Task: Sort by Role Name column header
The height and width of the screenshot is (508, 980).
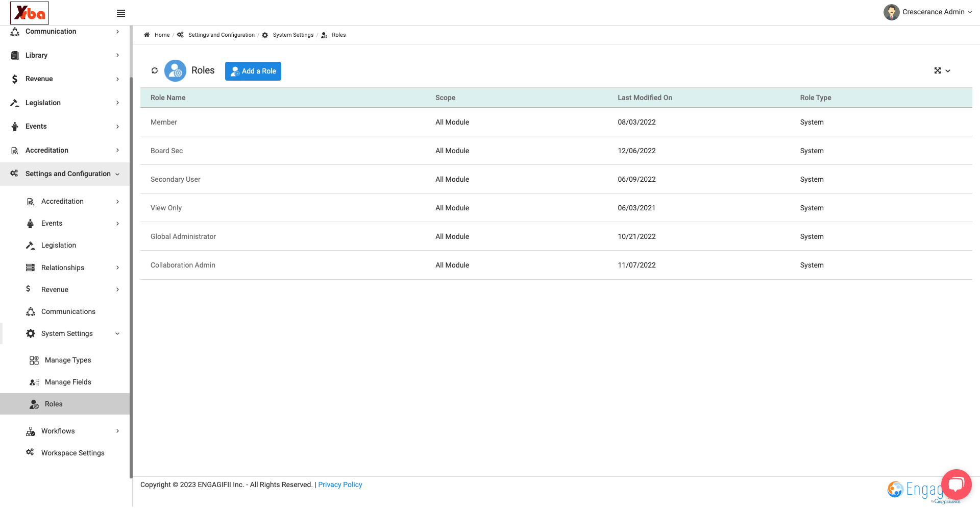Action: coord(168,98)
